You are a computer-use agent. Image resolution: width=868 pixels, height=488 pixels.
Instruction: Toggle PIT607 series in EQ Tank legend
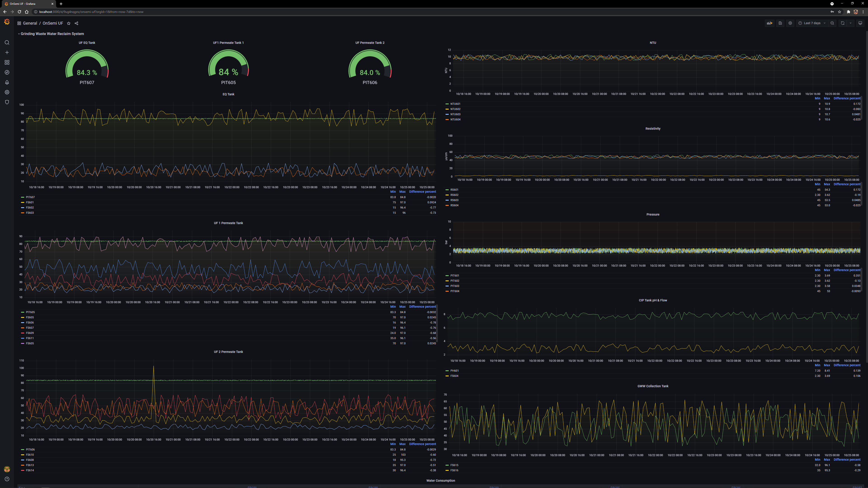click(x=30, y=197)
